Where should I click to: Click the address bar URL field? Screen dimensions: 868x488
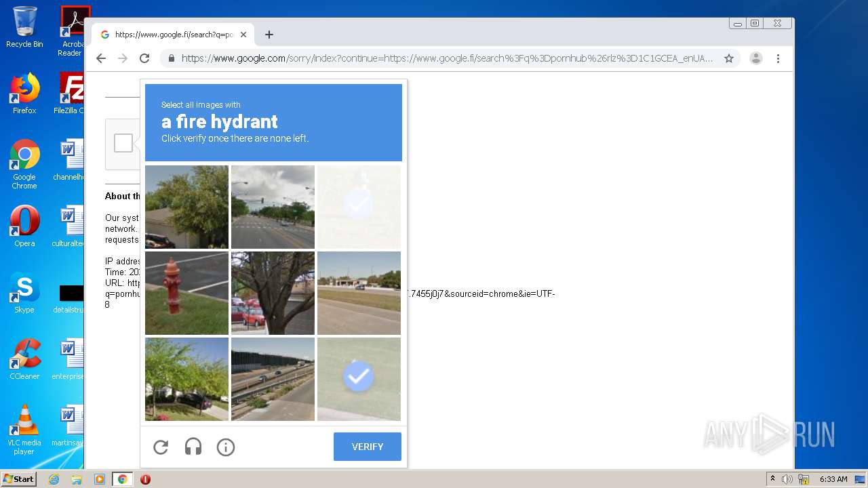(x=448, y=58)
